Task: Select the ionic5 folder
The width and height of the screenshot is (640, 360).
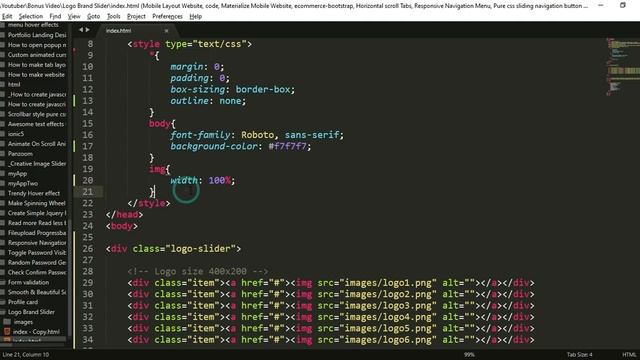Action: pyautogui.click(x=16, y=134)
